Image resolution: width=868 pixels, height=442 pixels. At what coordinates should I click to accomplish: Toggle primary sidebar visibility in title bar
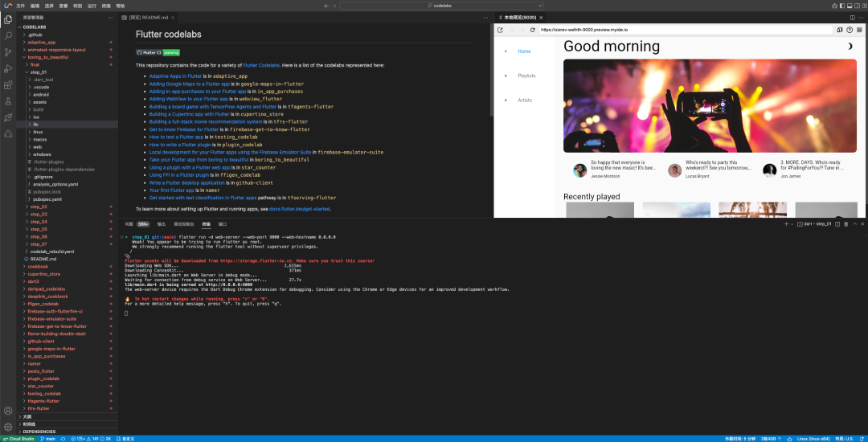[x=842, y=6]
